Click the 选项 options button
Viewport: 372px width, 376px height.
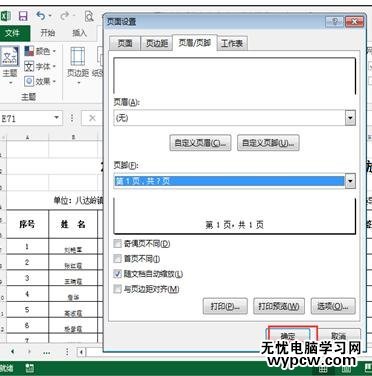point(333,306)
